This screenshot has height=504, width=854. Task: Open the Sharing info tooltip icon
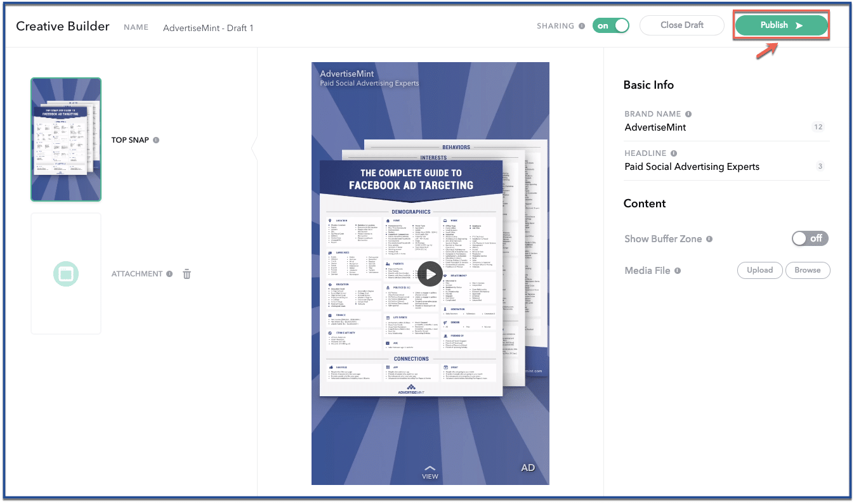coord(581,27)
